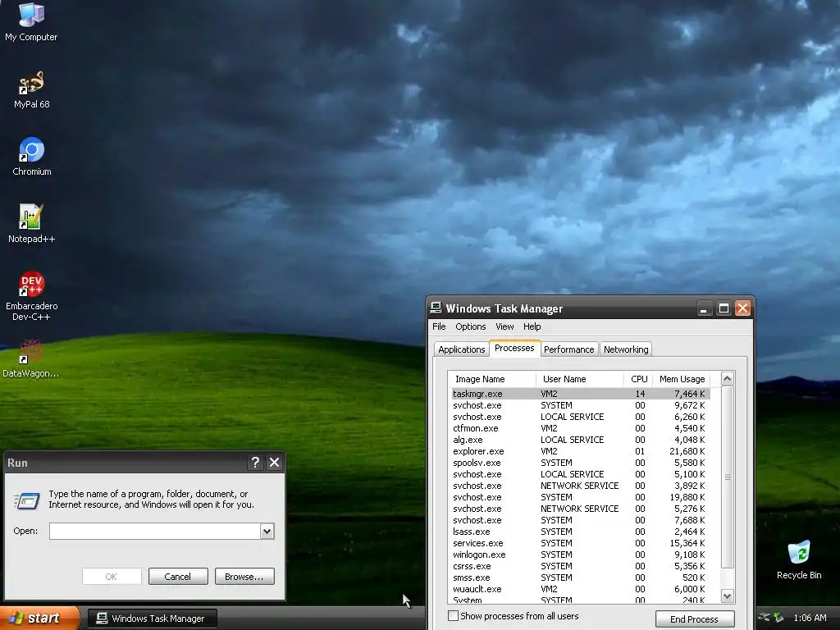Sort by Mem Usage column header
The image size is (840, 630).
point(682,379)
